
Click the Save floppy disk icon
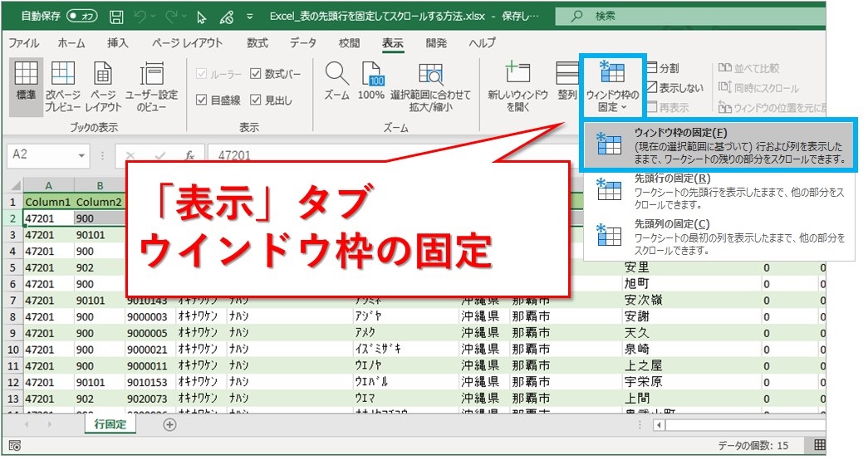116,17
